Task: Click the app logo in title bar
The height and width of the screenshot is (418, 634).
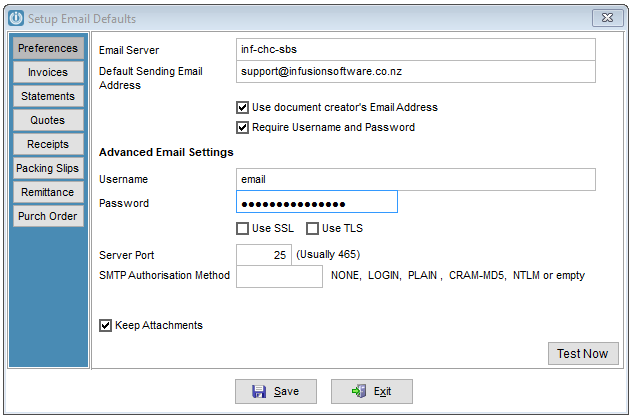Action: 16,18
